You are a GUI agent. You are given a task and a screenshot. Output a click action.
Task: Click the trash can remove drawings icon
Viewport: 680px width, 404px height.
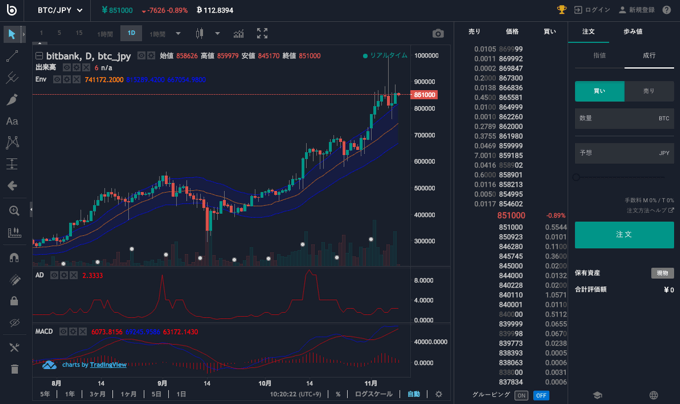point(13,369)
